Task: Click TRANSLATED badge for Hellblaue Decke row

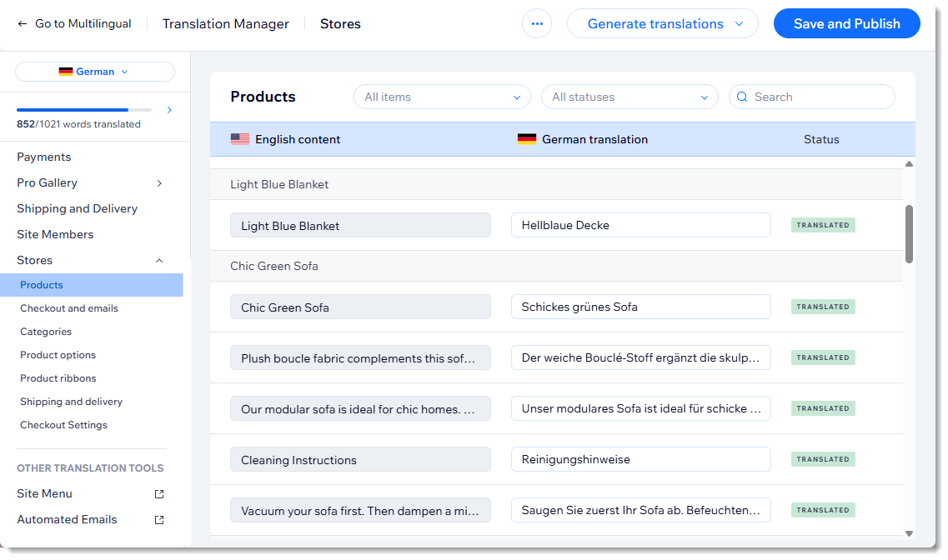Action: point(823,225)
